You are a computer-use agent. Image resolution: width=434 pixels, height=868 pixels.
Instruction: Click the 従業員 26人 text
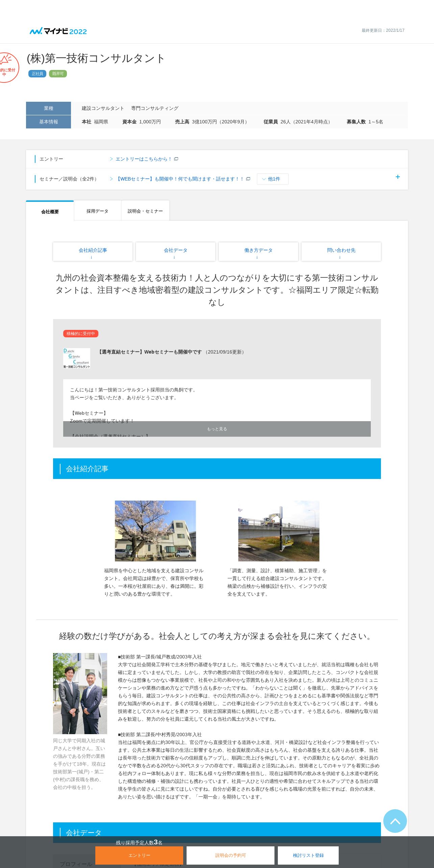(298, 122)
